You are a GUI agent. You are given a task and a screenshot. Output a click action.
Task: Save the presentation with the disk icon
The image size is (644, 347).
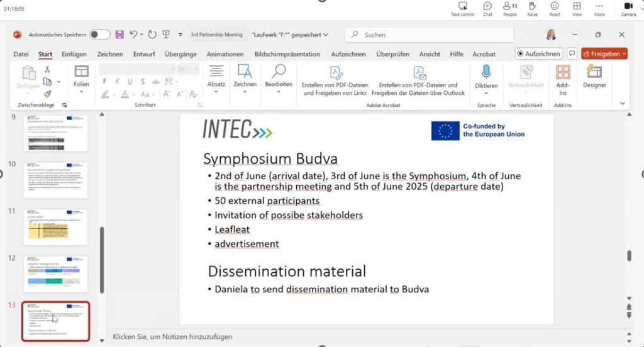[x=119, y=35]
